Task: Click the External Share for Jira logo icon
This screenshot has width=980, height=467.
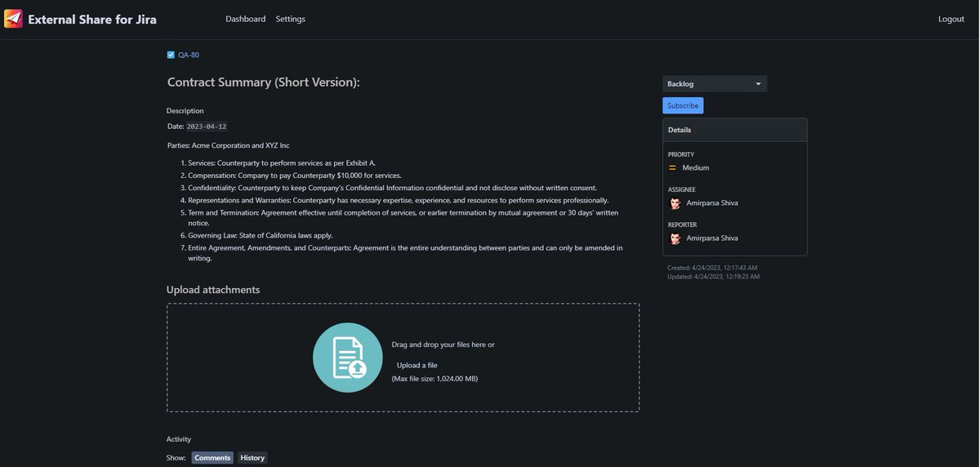Action: [13, 19]
